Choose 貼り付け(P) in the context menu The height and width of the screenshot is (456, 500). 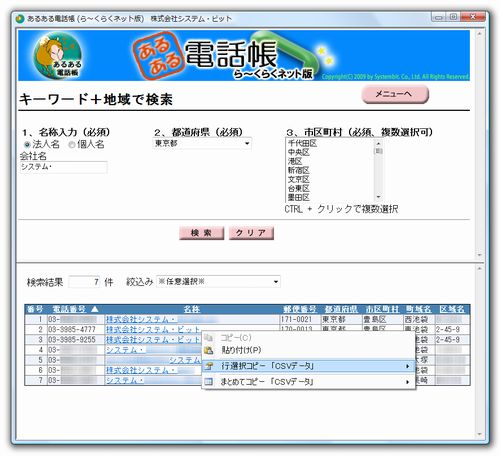pos(308,350)
